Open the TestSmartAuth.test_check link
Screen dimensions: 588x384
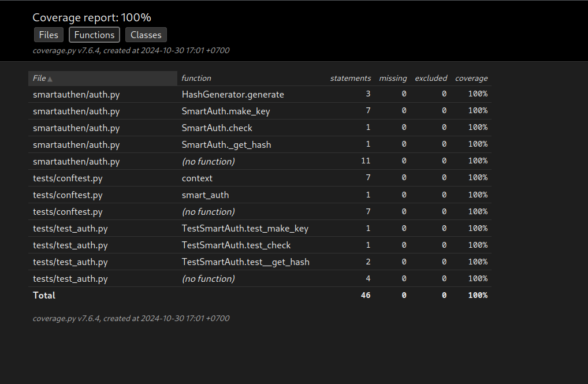(236, 245)
